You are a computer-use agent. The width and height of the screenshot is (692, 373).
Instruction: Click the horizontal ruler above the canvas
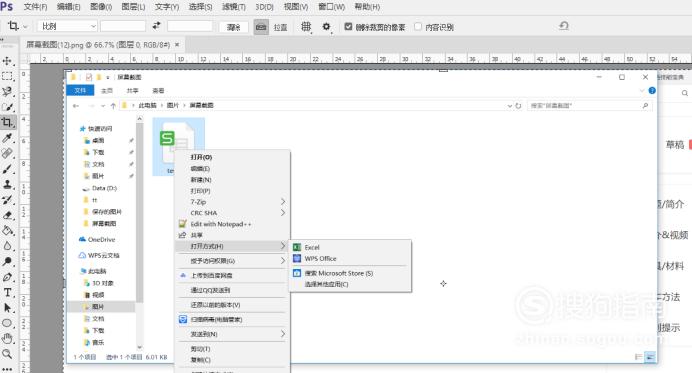tap(360, 59)
